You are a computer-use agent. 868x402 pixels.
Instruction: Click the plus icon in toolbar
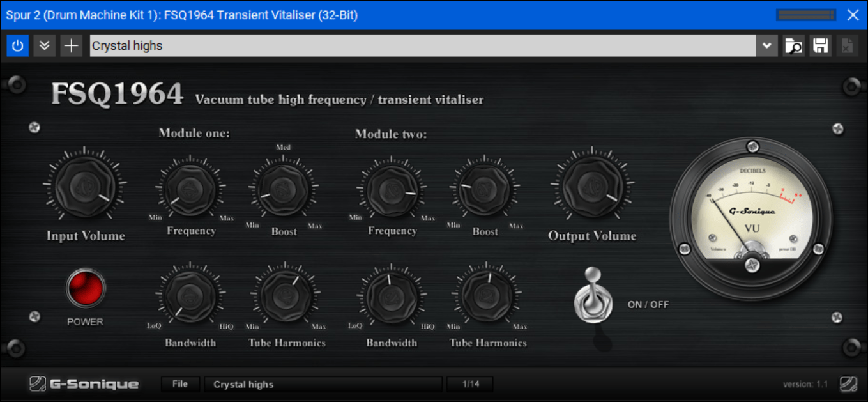coord(71,46)
